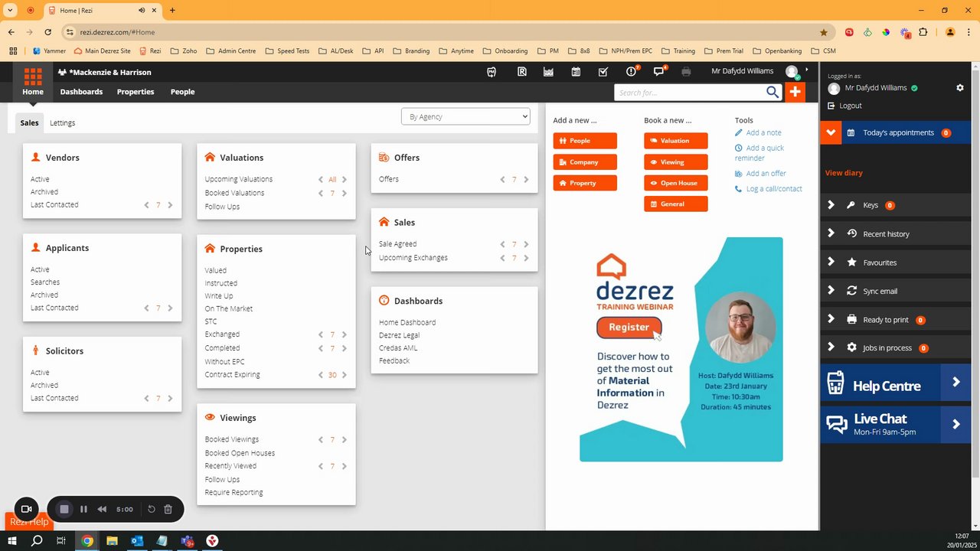980x551 pixels.
Task: Open the Dashboards menu
Action: (x=81, y=92)
